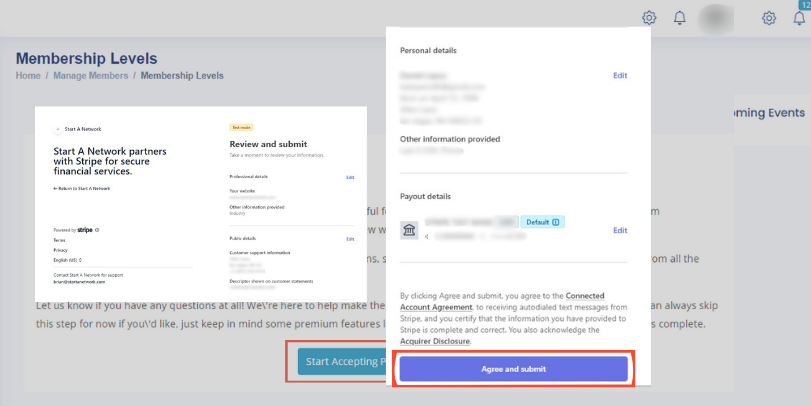Image resolution: width=811 pixels, height=406 pixels.
Task: Go to Home in the breadcrumb
Action: click(x=28, y=76)
